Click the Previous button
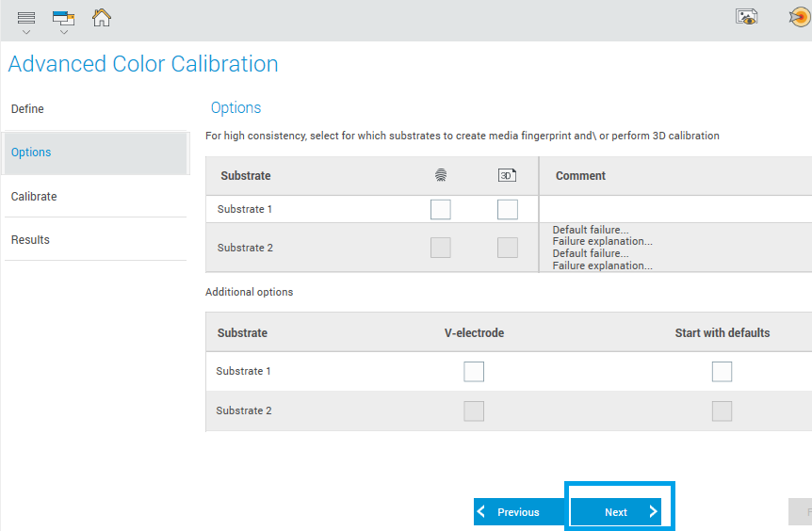This screenshot has width=812, height=531. coord(518,512)
